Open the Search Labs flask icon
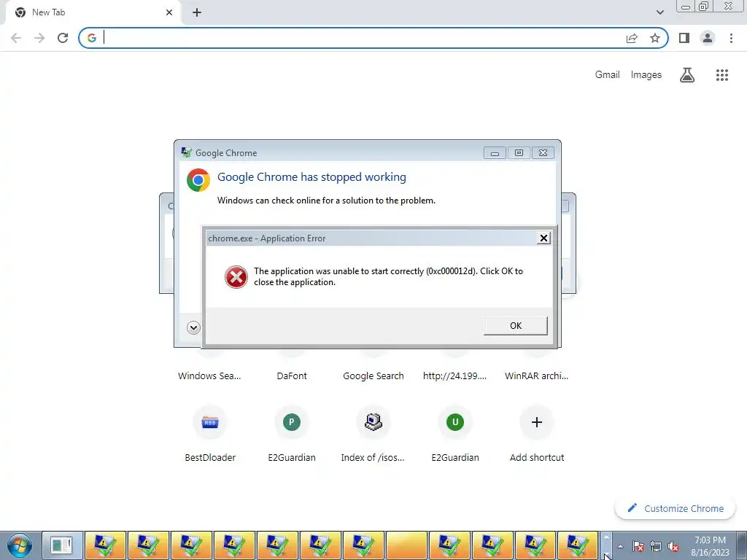The image size is (747, 560). pyautogui.click(x=687, y=75)
